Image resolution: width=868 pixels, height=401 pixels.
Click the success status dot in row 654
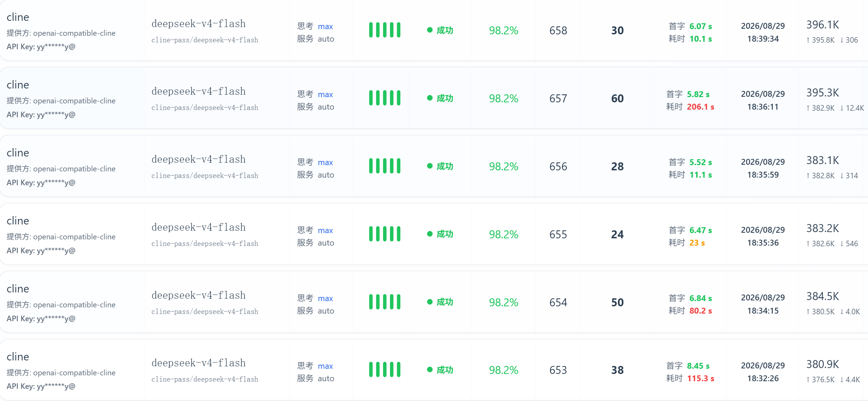pos(430,302)
